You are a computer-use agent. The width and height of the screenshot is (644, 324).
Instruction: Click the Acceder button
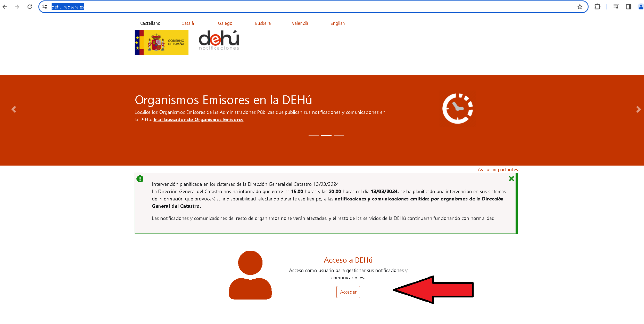click(348, 292)
